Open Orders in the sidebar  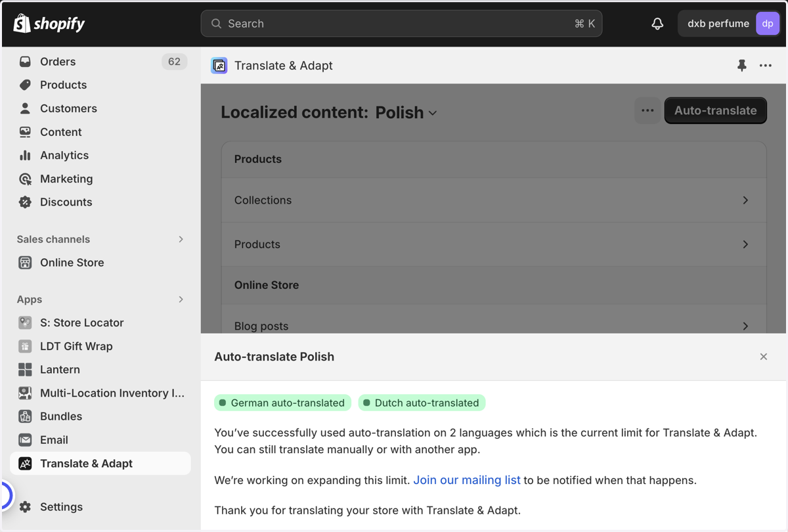pyautogui.click(x=58, y=62)
